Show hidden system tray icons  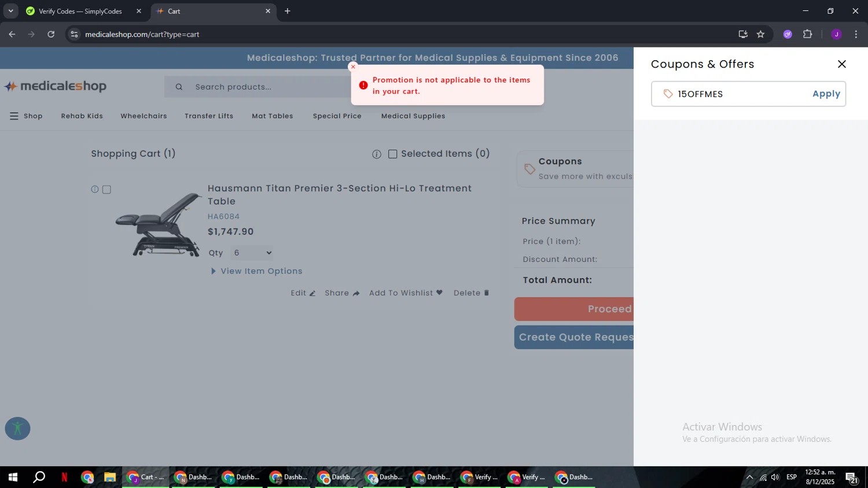(x=749, y=477)
